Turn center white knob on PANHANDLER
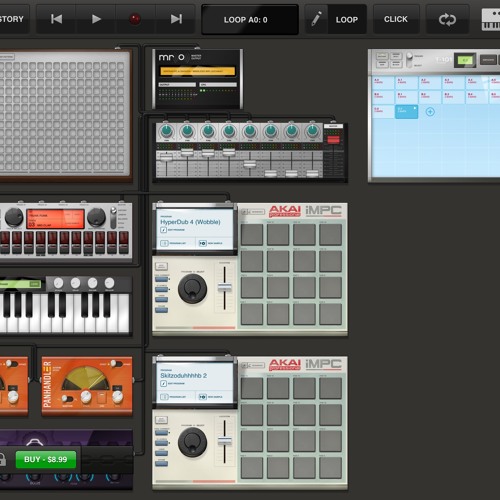 (86, 396)
